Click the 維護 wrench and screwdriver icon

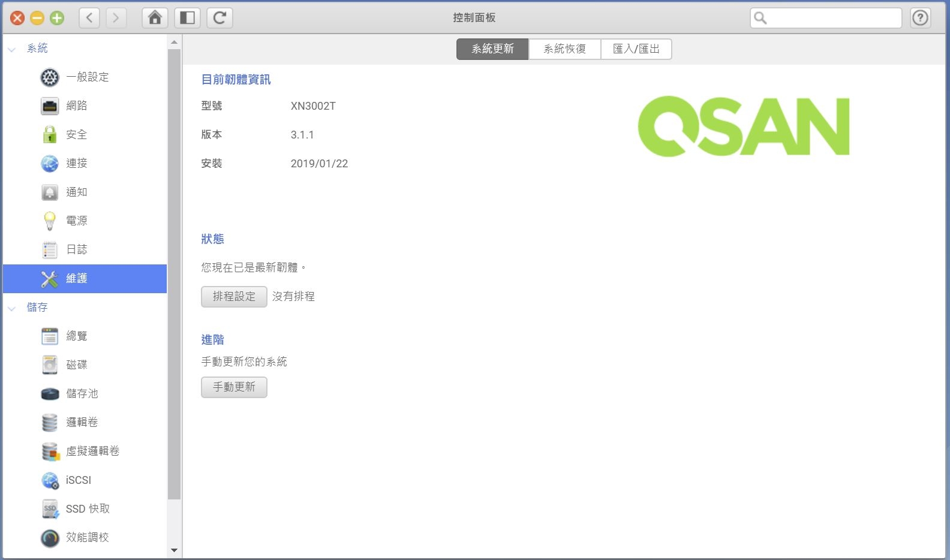tap(50, 279)
